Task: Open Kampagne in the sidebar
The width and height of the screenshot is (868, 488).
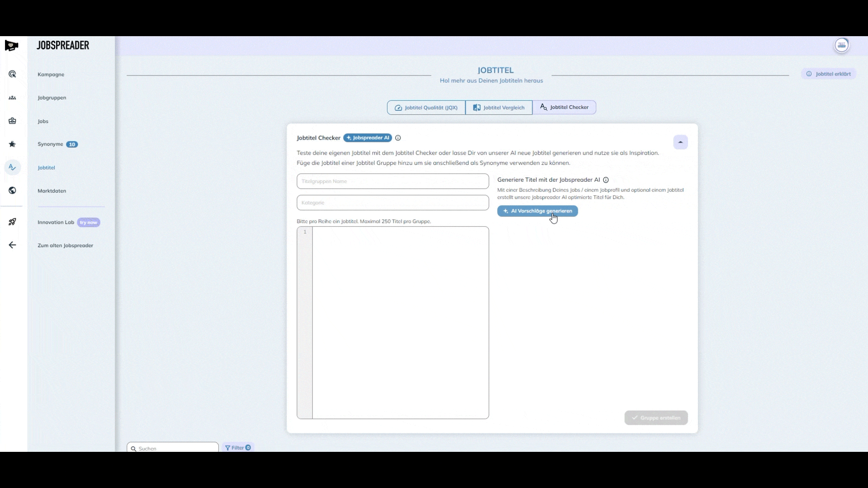Action: [51, 75]
